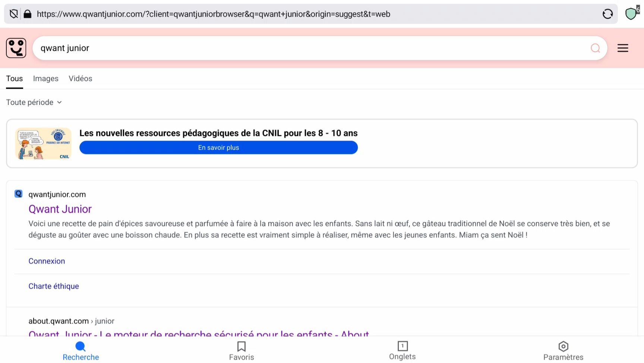This screenshot has width=644, height=363.
Task: Click the URL address bar
Action: pos(311,14)
